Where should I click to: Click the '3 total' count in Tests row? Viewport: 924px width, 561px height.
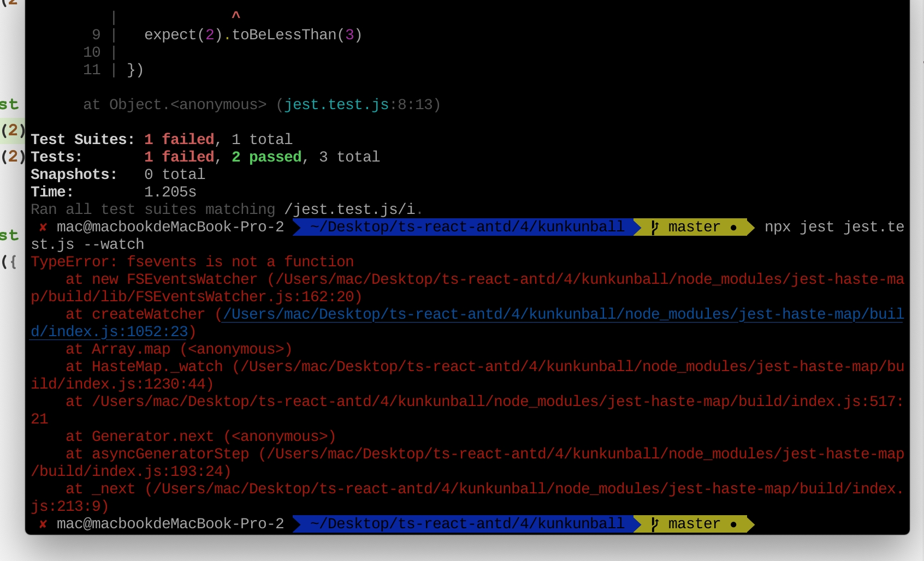pyautogui.click(x=350, y=157)
